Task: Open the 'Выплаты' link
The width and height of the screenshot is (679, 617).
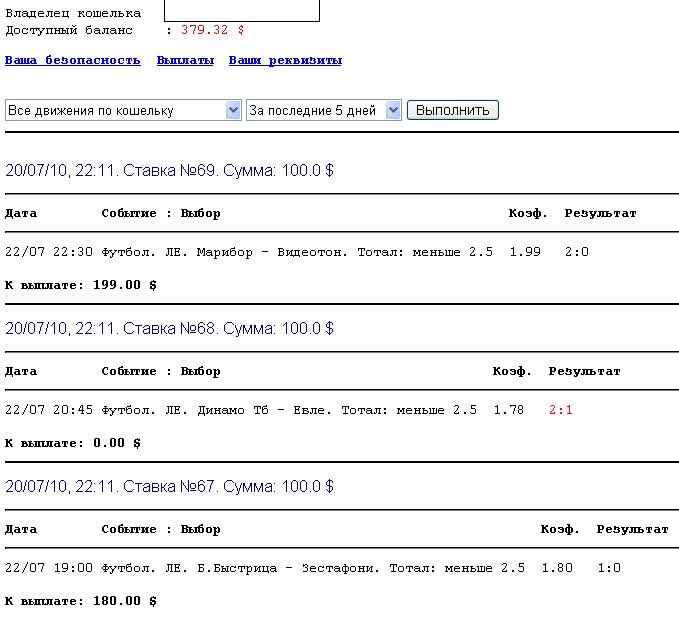Action: tap(185, 60)
